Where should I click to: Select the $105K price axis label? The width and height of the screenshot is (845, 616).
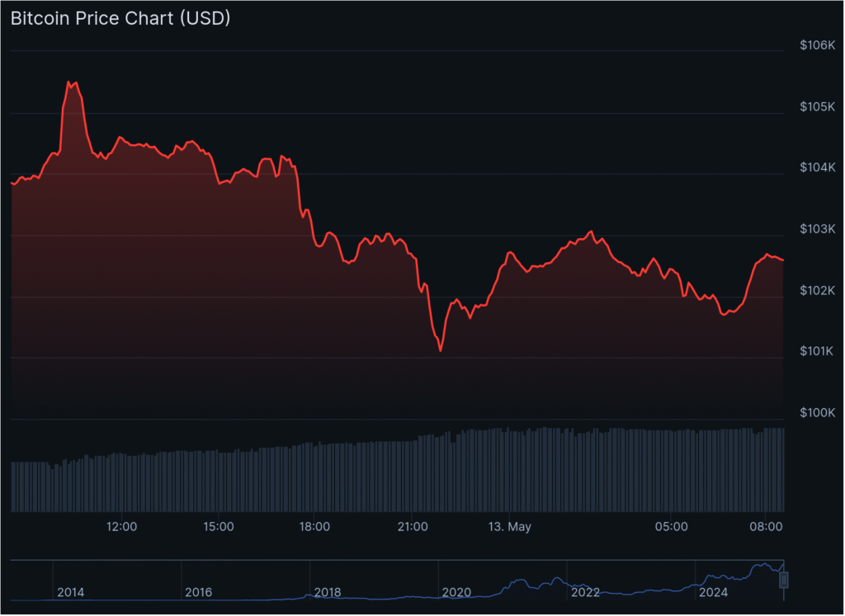click(817, 106)
